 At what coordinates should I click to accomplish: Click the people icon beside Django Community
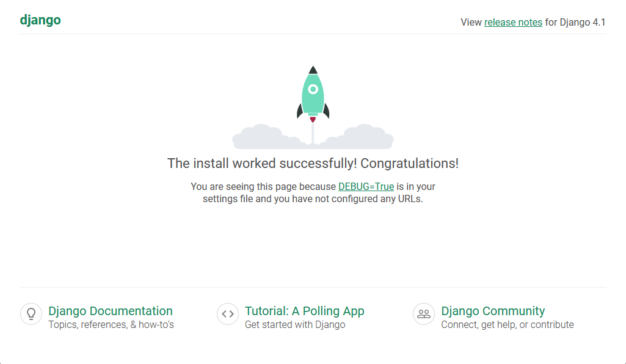pyautogui.click(x=424, y=314)
